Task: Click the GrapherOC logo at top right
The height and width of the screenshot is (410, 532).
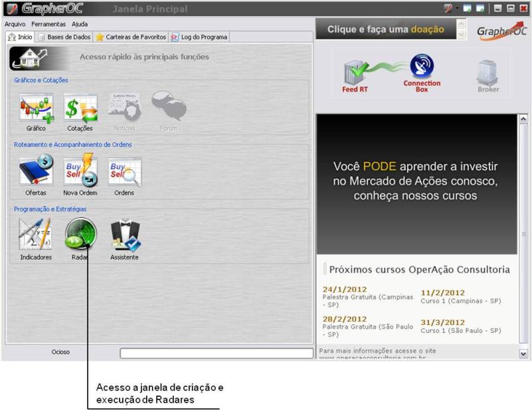Action: point(502,31)
